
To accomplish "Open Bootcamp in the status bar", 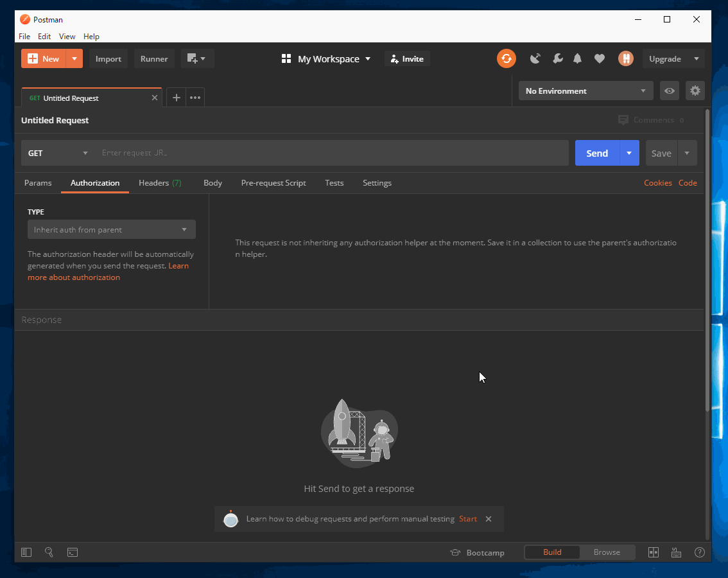I will (477, 552).
